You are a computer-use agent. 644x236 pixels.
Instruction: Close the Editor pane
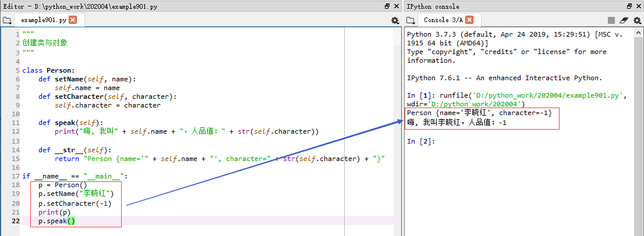tap(397, 6)
